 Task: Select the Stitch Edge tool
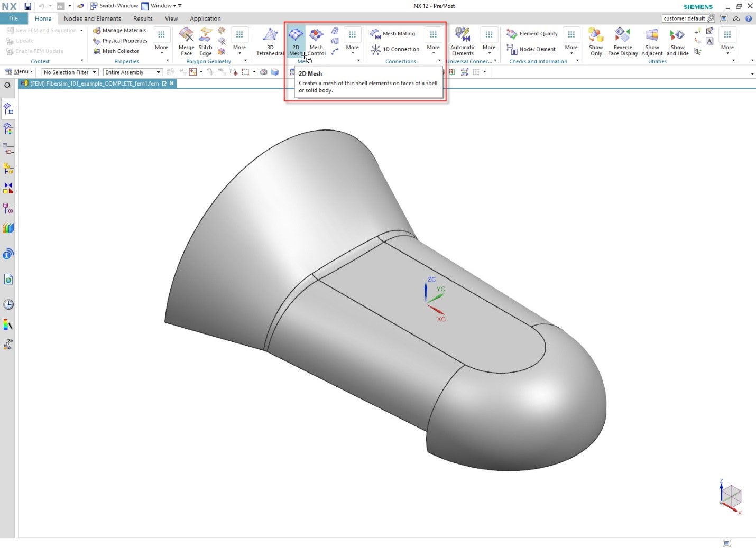(205, 41)
